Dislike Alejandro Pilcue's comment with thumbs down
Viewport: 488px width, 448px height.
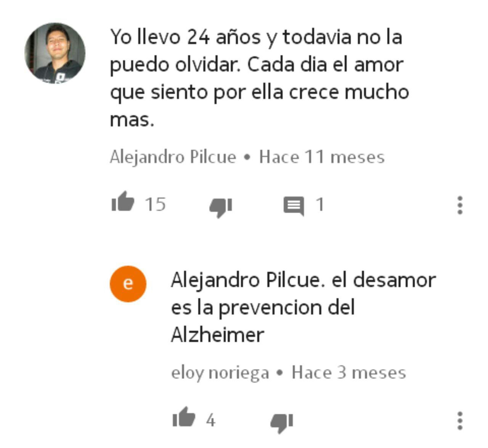pos(221,207)
